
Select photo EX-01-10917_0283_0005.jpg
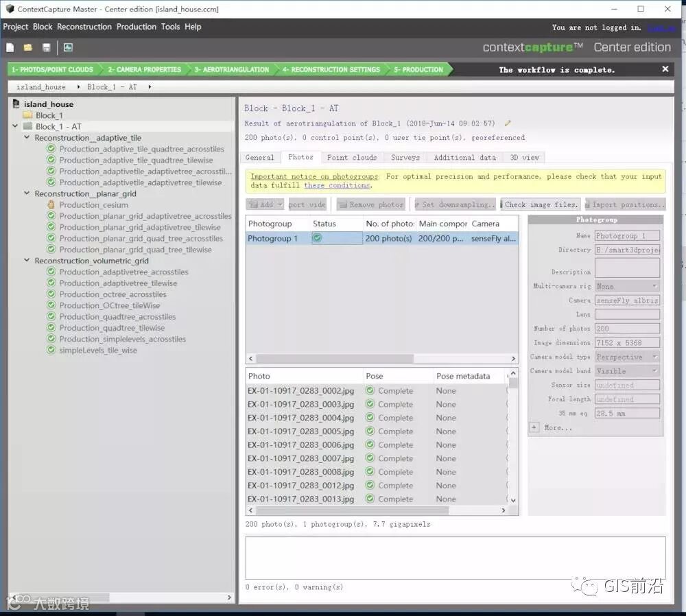point(301,431)
